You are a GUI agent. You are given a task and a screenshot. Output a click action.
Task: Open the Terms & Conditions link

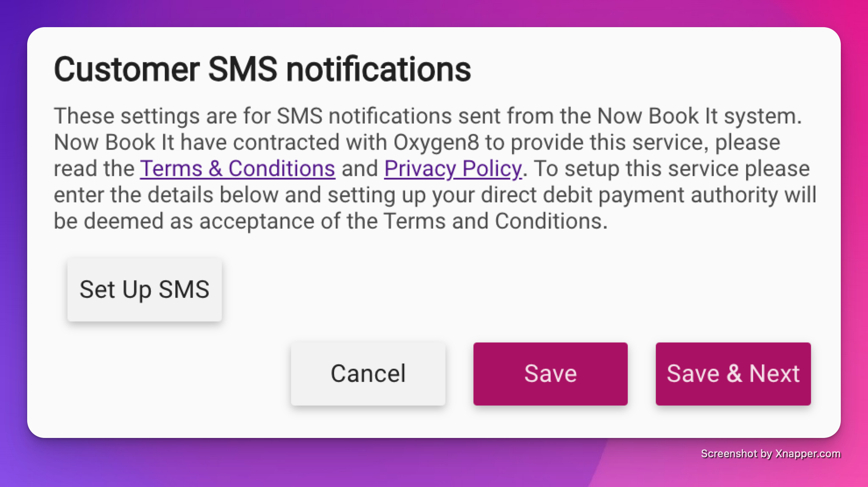pos(238,169)
